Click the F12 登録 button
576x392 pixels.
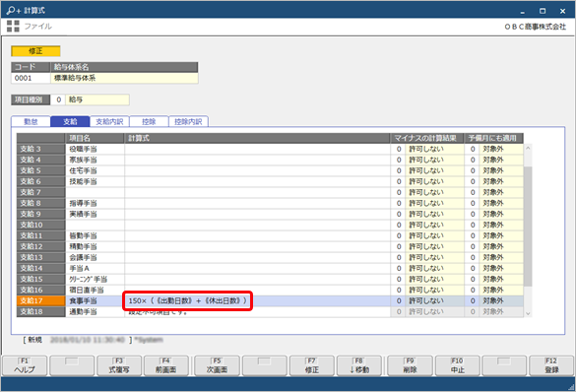click(551, 366)
